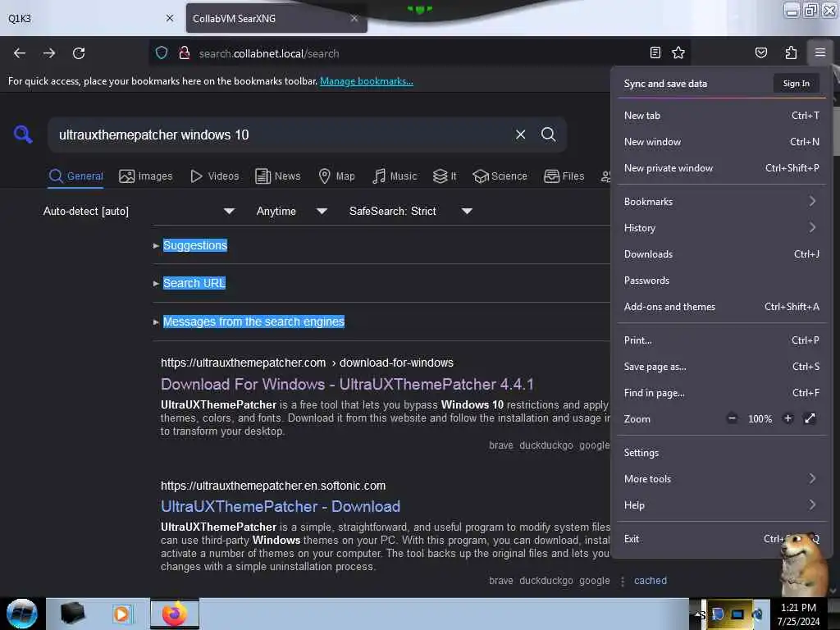Viewport: 840px width, 630px height.
Task: Click the Sign In button
Action: point(796,83)
